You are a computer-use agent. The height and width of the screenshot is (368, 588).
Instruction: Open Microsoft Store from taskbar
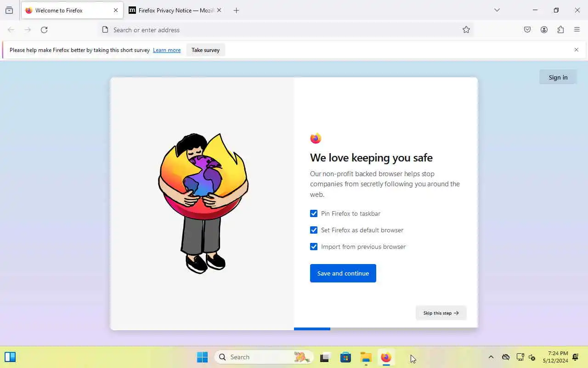[345, 357]
